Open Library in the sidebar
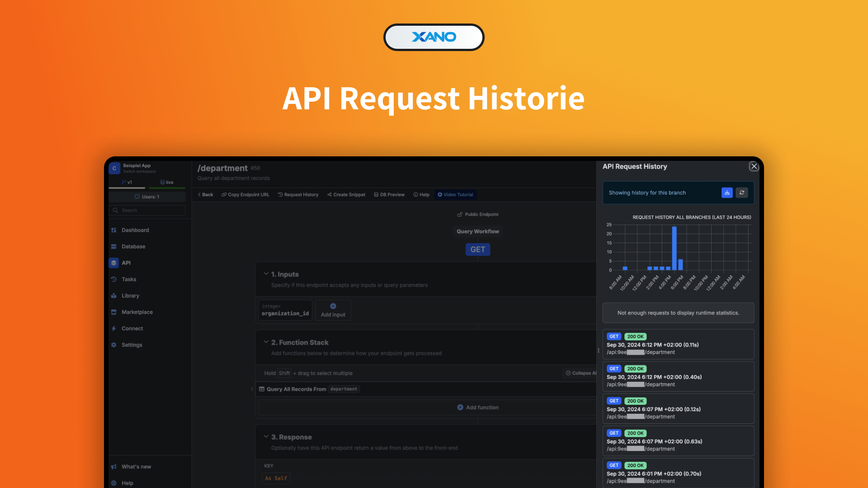The image size is (868, 488). point(130,296)
